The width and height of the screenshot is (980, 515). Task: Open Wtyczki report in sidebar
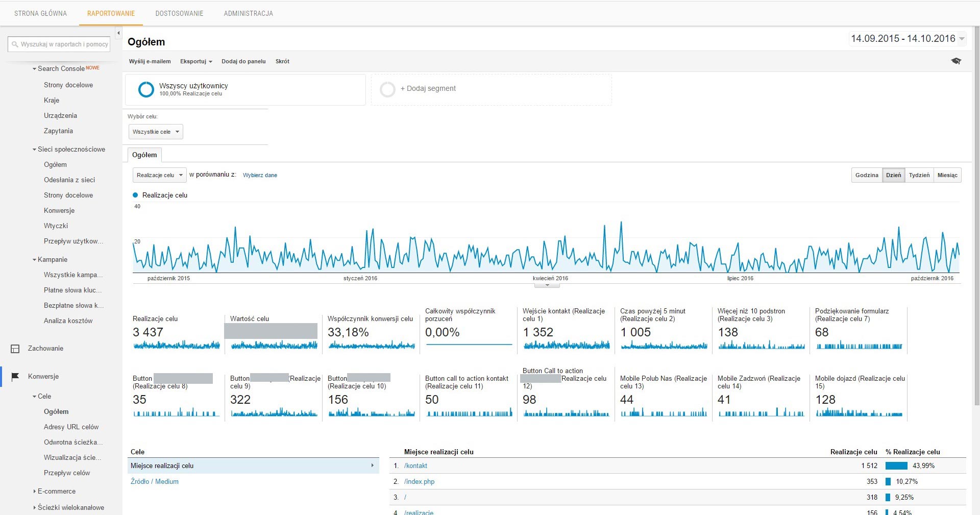[x=56, y=226]
